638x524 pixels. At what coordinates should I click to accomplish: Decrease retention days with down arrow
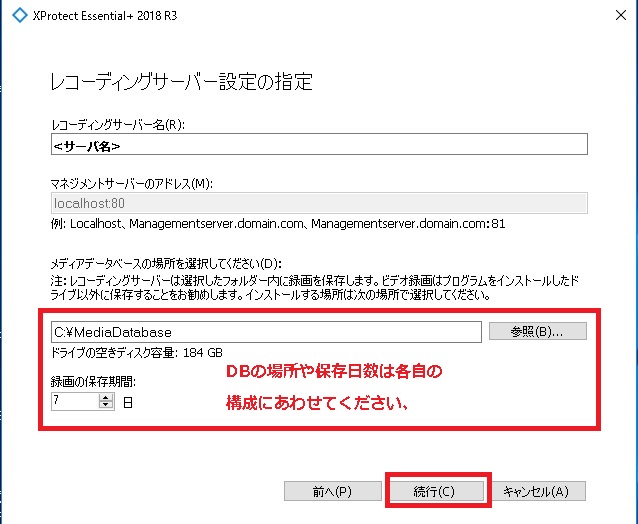pos(106,405)
